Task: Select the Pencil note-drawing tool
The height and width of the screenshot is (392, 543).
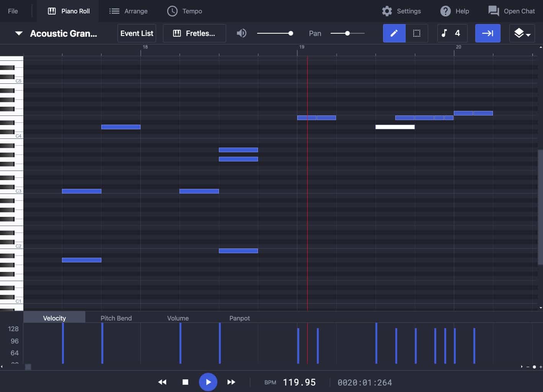Action: click(x=394, y=33)
